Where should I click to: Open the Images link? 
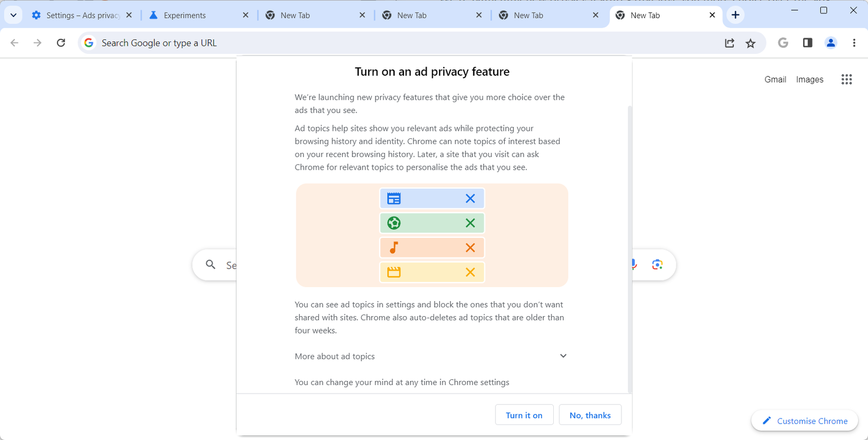point(810,79)
